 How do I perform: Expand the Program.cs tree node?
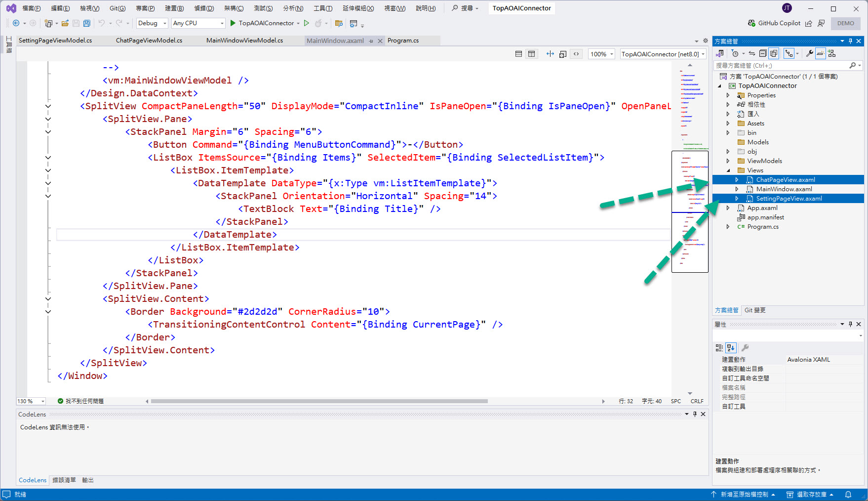click(728, 227)
